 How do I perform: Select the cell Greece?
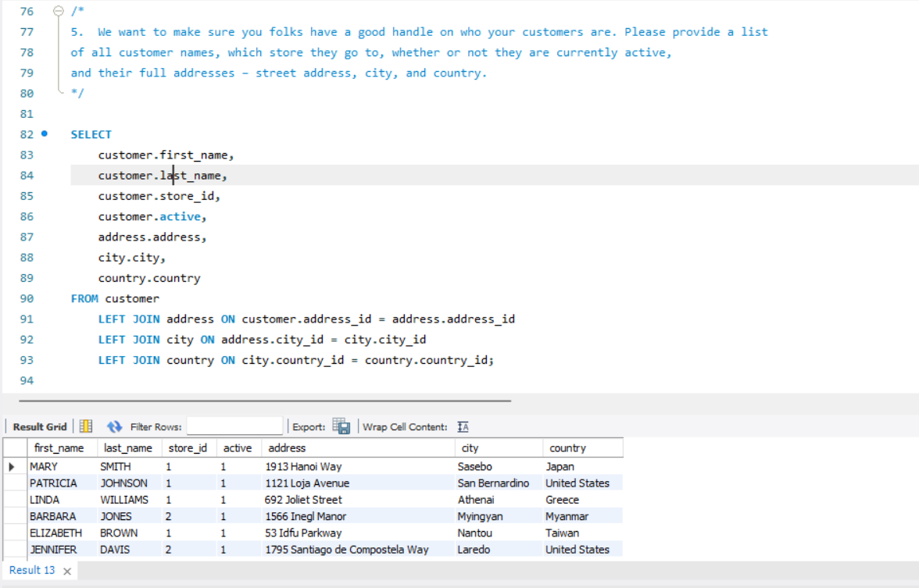coord(583,500)
